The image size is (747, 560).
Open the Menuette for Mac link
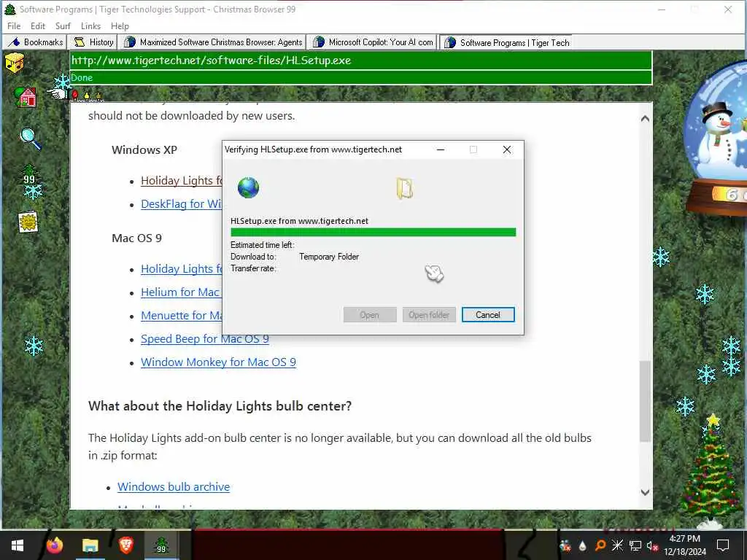(x=182, y=315)
